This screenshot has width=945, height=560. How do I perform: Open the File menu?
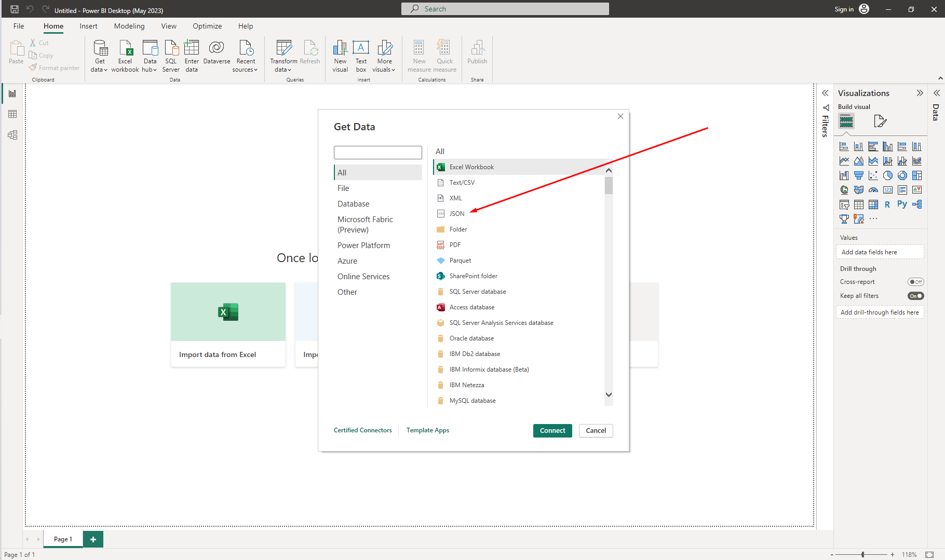tap(19, 26)
